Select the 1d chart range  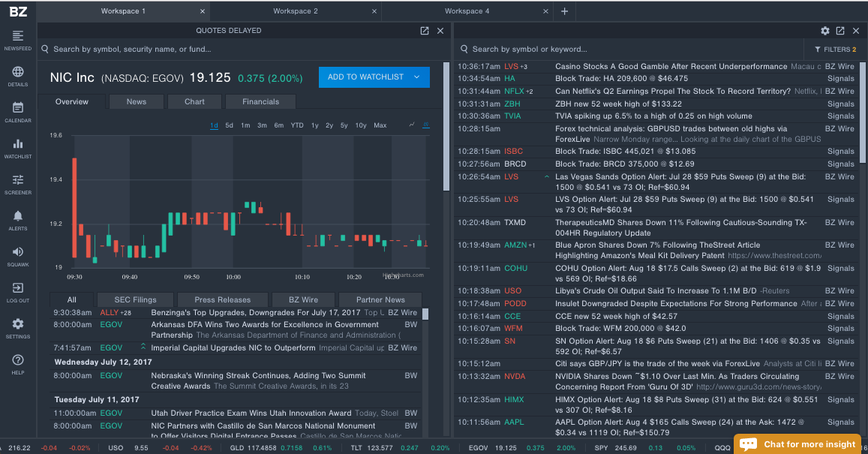(x=215, y=125)
